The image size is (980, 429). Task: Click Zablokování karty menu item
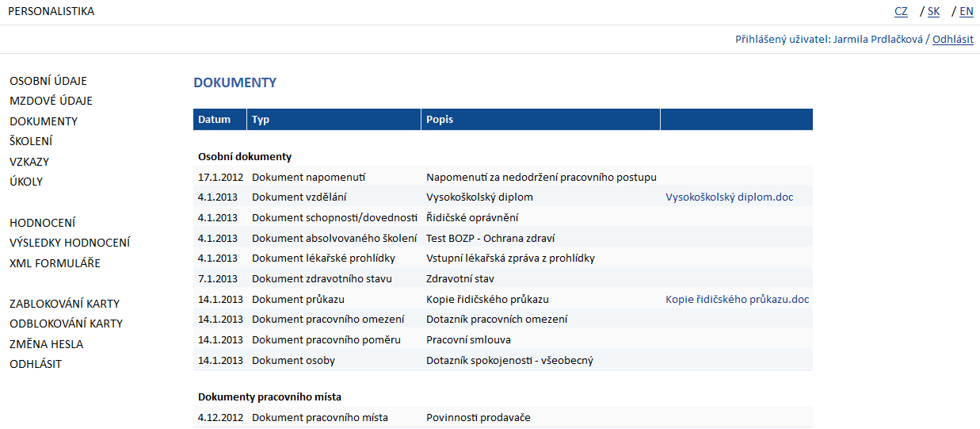coord(64,304)
